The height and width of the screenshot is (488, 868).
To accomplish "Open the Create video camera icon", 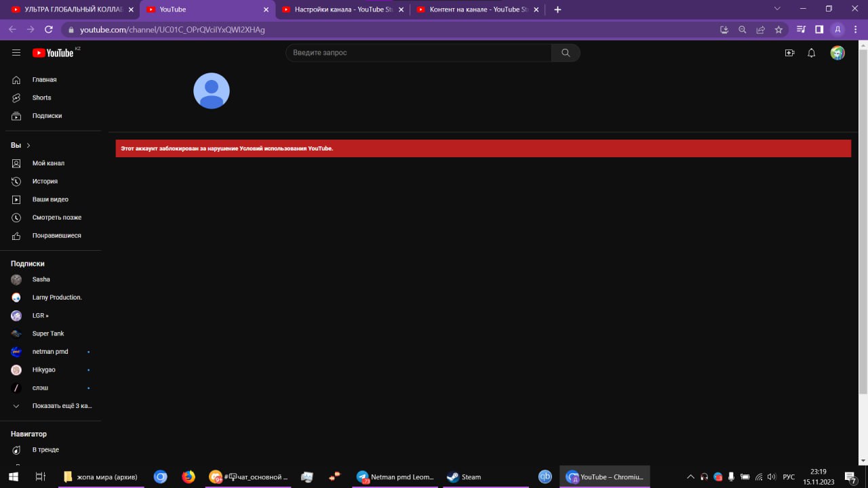I will [x=789, y=53].
